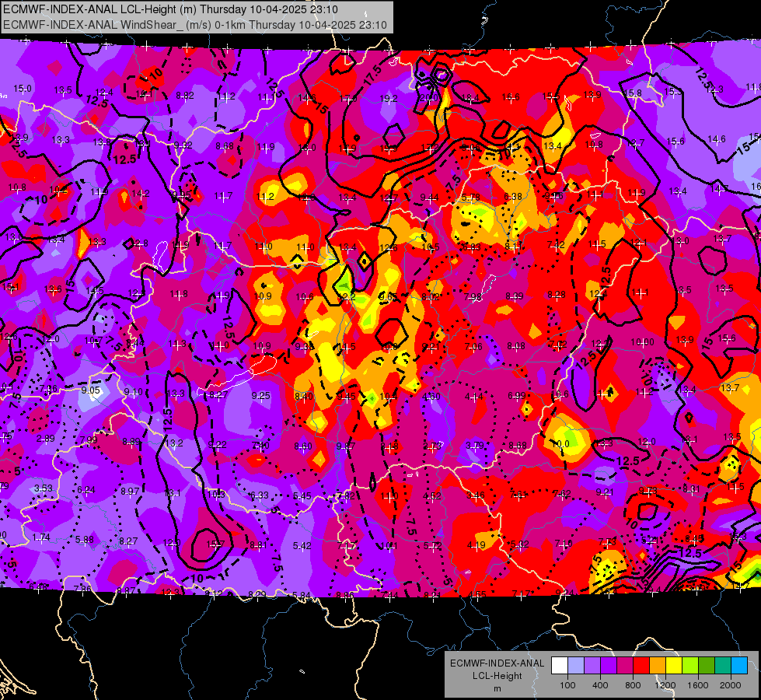
Task: Select the yellow legend color swatch
Action: [x=674, y=666]
